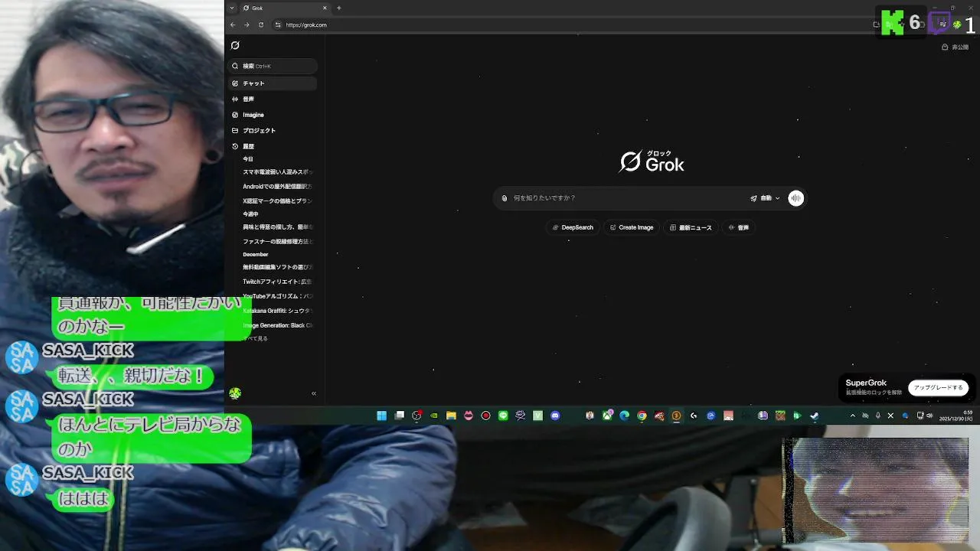The height and width of the screenshot is (551, 980).
Task: Start voice mode with the white waveform button
Action: point(796,198)
